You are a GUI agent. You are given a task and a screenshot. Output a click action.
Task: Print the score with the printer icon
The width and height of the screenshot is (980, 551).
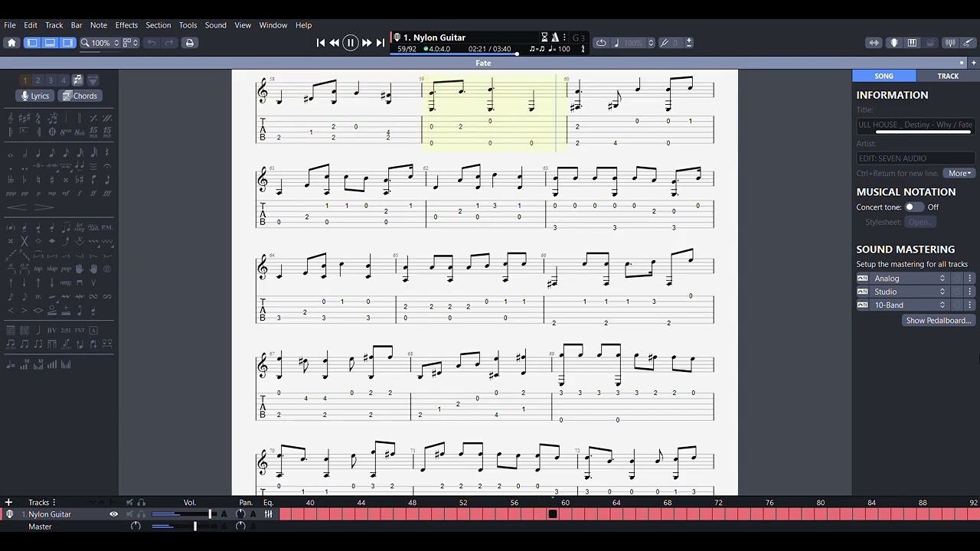pos(190,43)
